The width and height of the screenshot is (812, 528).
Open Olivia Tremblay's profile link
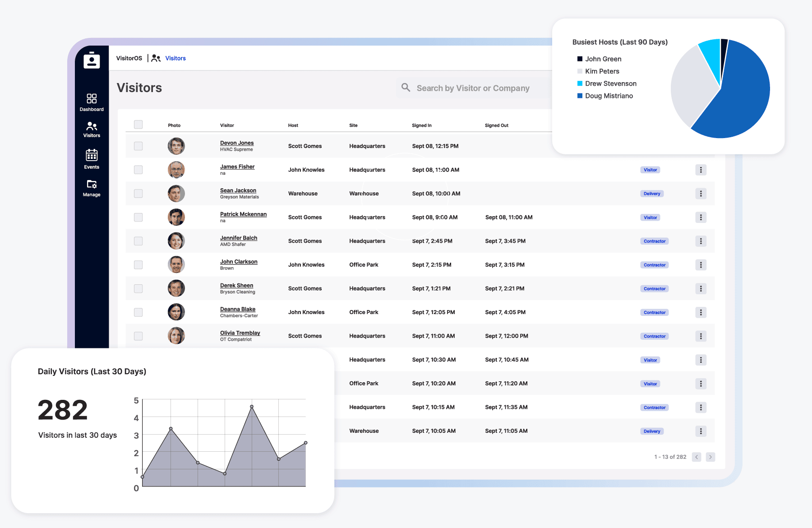coord(240,333)
